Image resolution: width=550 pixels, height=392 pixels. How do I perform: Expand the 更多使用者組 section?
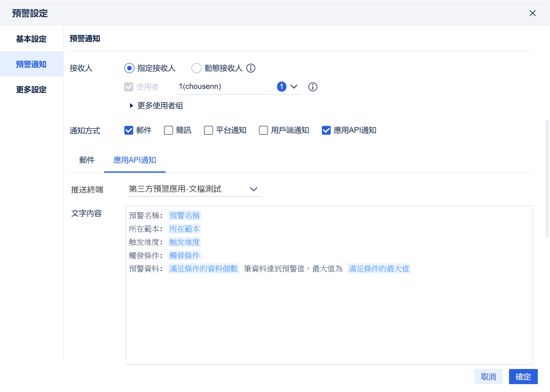click(x=156, y=106)
